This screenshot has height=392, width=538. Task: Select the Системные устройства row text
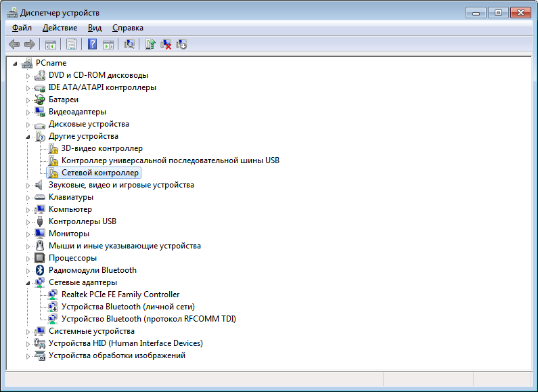pyautogui.click(x=91, y=331)
